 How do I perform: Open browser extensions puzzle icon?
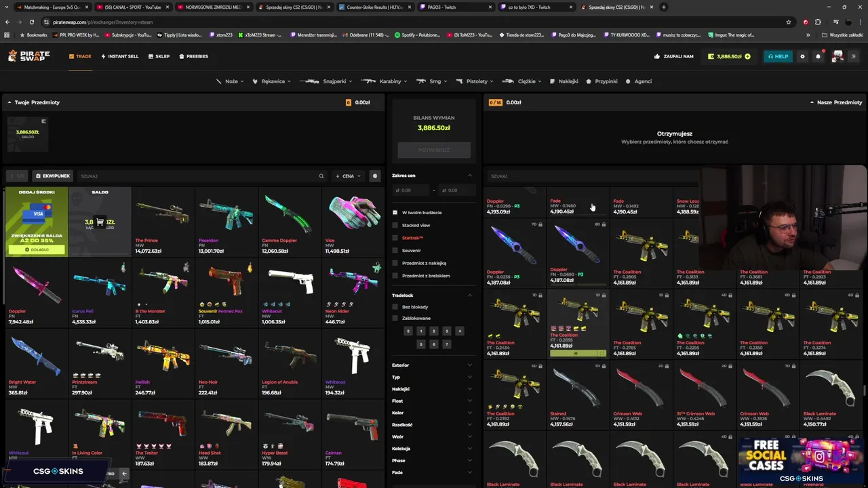tap(818, 22)
